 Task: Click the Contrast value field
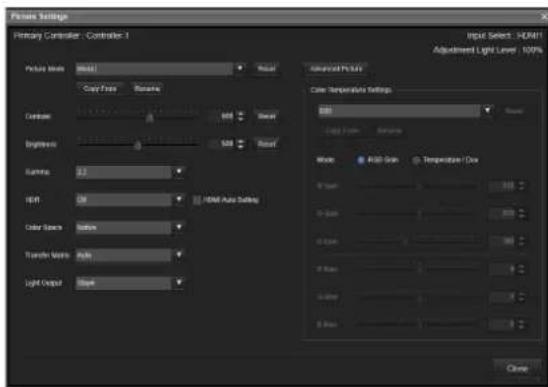pyautogui.click(x=223, y=116)
